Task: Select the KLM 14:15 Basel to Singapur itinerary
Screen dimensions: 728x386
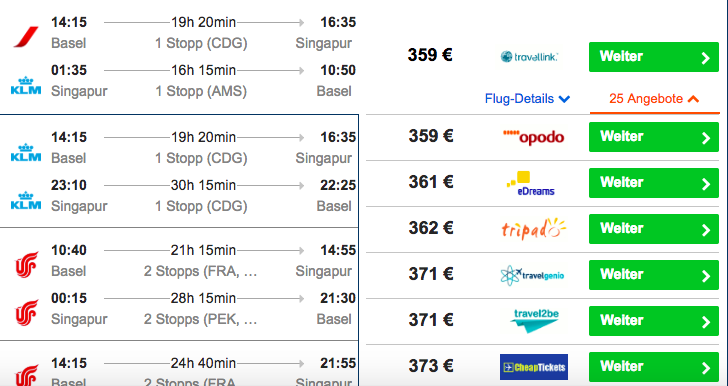Action: click(x=179, y=171)
